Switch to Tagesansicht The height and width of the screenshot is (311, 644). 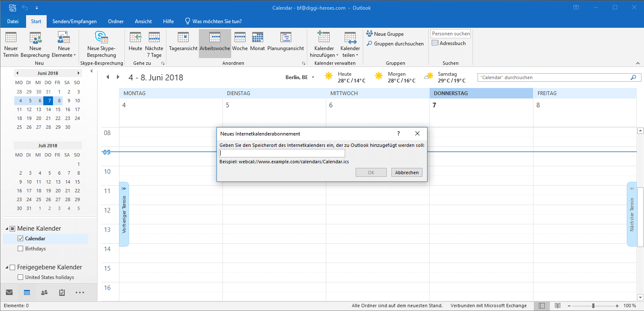coord(183,42)
